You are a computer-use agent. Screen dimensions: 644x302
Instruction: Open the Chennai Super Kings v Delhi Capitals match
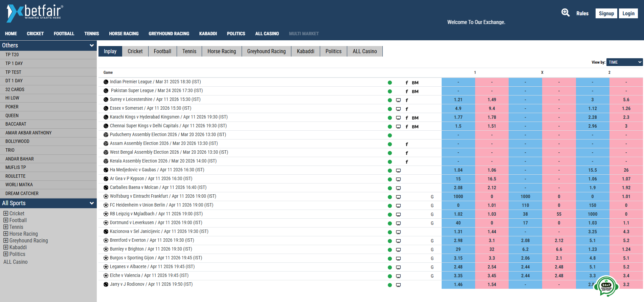point(168,126)
